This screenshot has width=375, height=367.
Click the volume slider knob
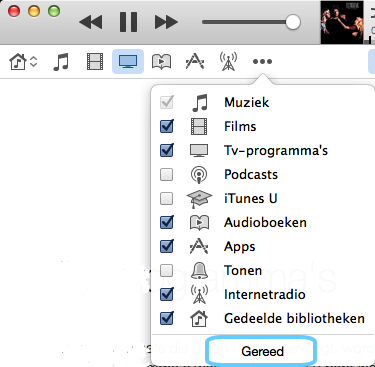point(293,22)
